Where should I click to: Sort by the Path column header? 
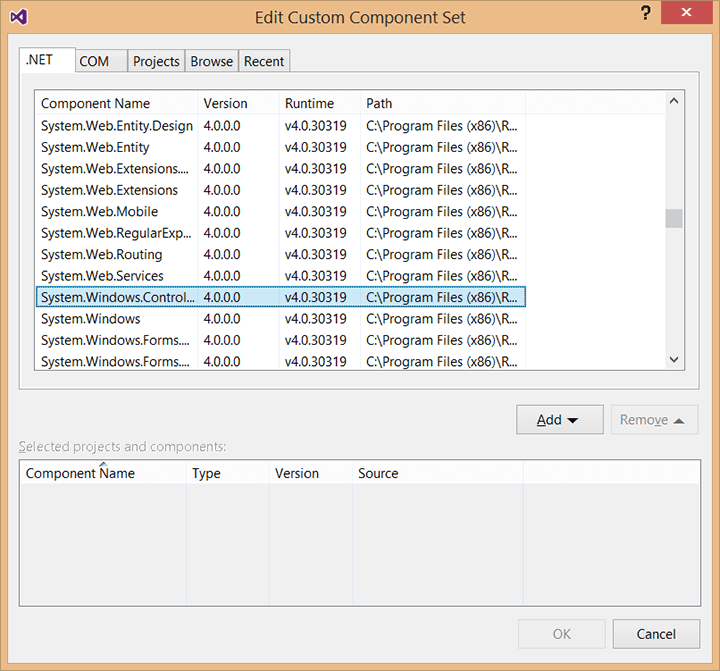click(x=443, y=103)
